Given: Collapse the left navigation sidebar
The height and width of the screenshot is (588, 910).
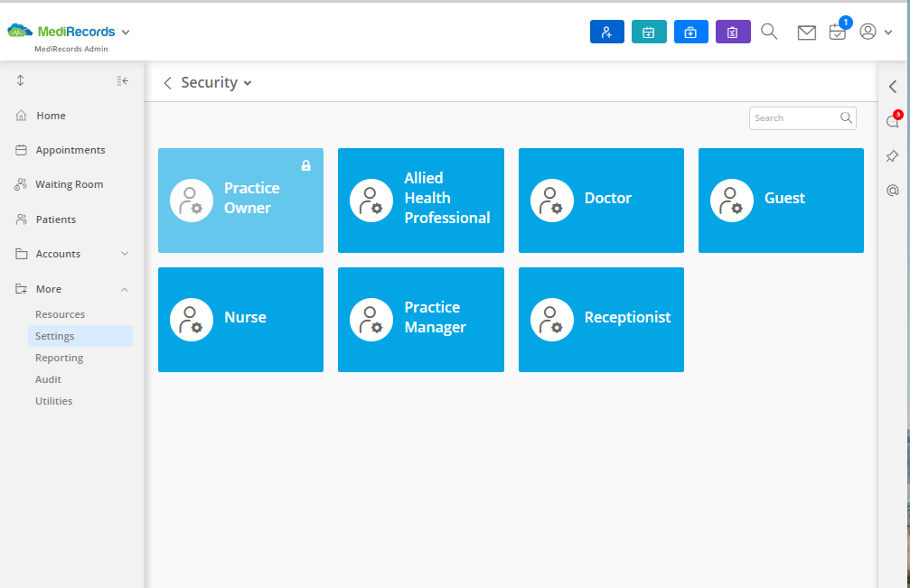Looking at the screenshot, I should click(123, 80).
